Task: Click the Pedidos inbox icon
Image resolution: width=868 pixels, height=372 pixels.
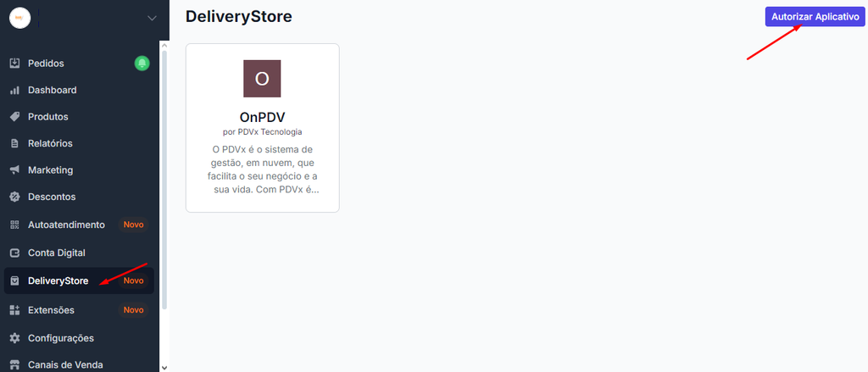Action: tap(15, 63)
